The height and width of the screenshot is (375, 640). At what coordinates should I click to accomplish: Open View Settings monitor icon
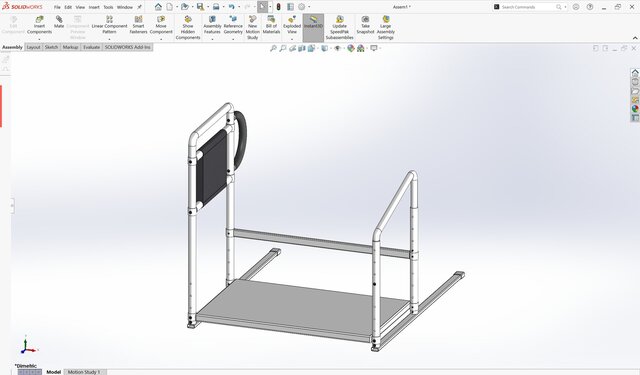tap(374, 49)
